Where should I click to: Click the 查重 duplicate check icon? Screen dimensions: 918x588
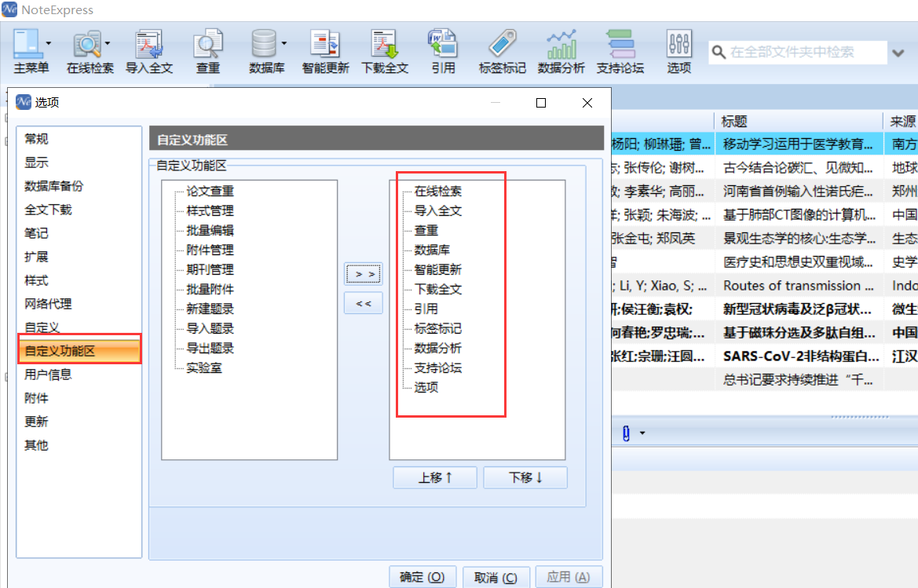[208, 45]
